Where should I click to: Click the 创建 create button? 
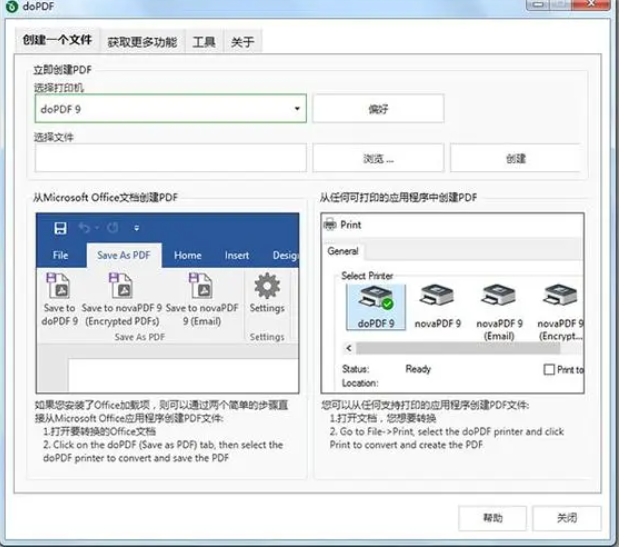click(516, 159)
